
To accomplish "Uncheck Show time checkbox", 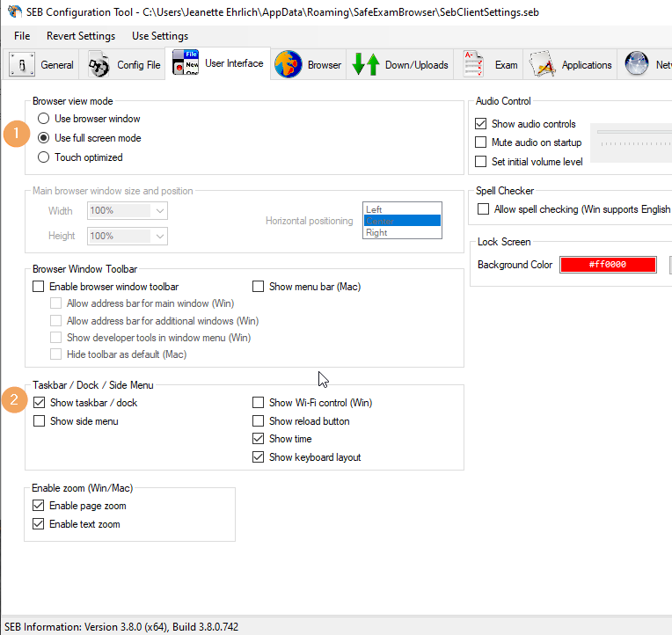I will (x=258, y=439).
